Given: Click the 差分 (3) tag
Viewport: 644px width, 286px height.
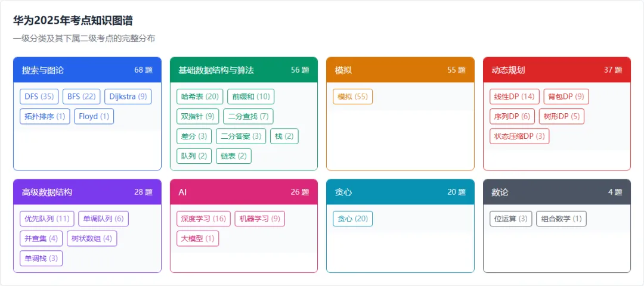Looking at the screenshot, I should 194,136.
